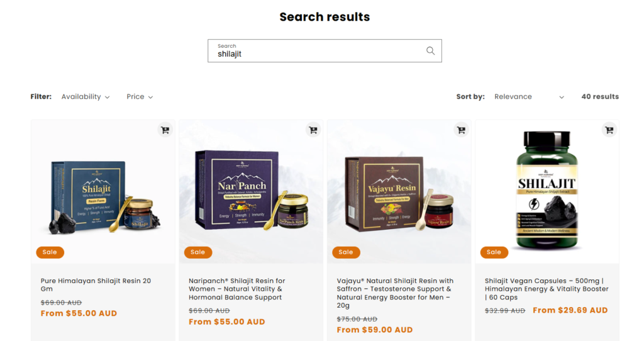Open the Sort by Relevance dropdown
This screenshot has width=644, height=341.
529,96
